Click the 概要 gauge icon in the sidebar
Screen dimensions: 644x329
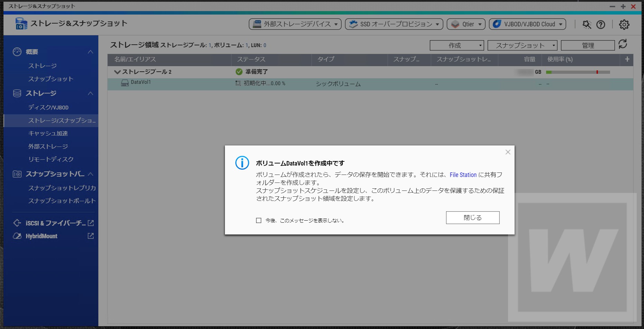click(17, 52)
